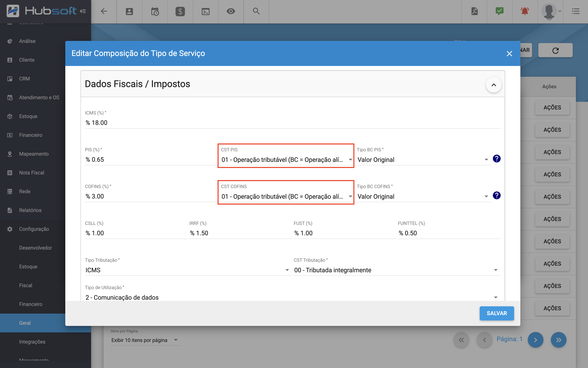Image resolution: width=588 pixels, height=368 pixels.
Task: Open the PDF document icon
Action: (x=474, y=11)
